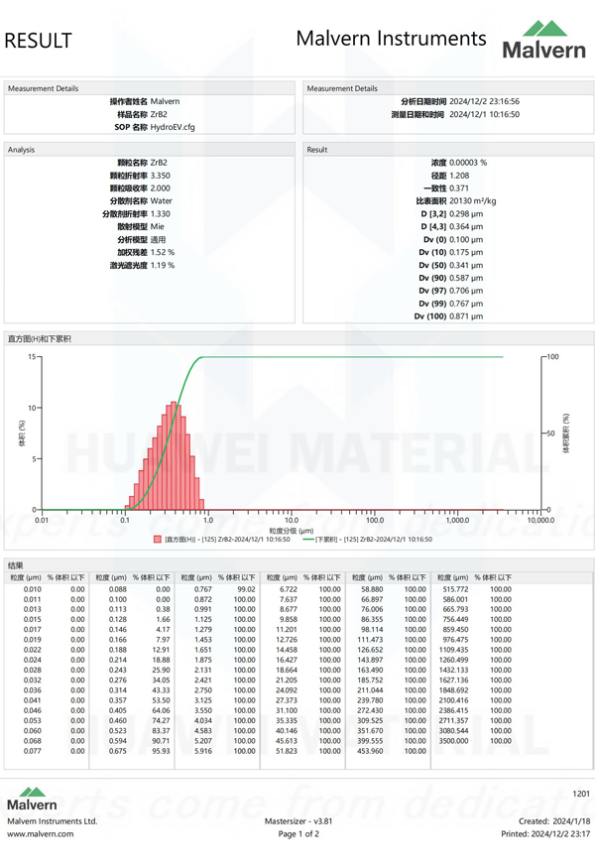The image size is (595, 868).
Task: Click the 粒度分级 (μm) x-axis label
Action: point(291,531)
